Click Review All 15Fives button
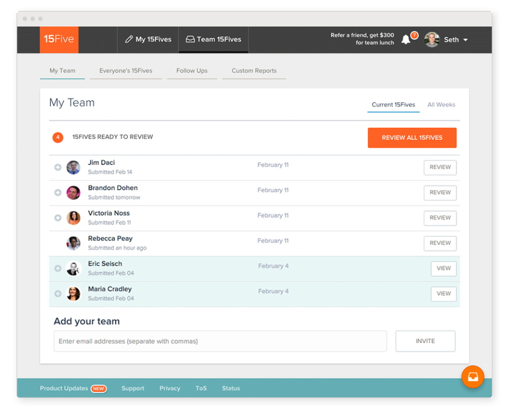This screenshot has width=509, height=420. (x=412, y=138)
